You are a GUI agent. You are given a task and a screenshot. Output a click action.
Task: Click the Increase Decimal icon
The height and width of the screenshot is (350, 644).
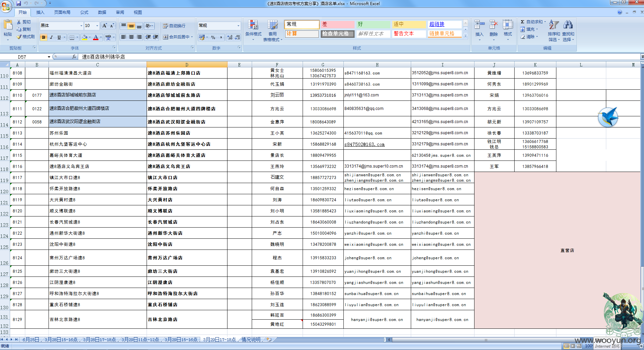click(230, 37)
